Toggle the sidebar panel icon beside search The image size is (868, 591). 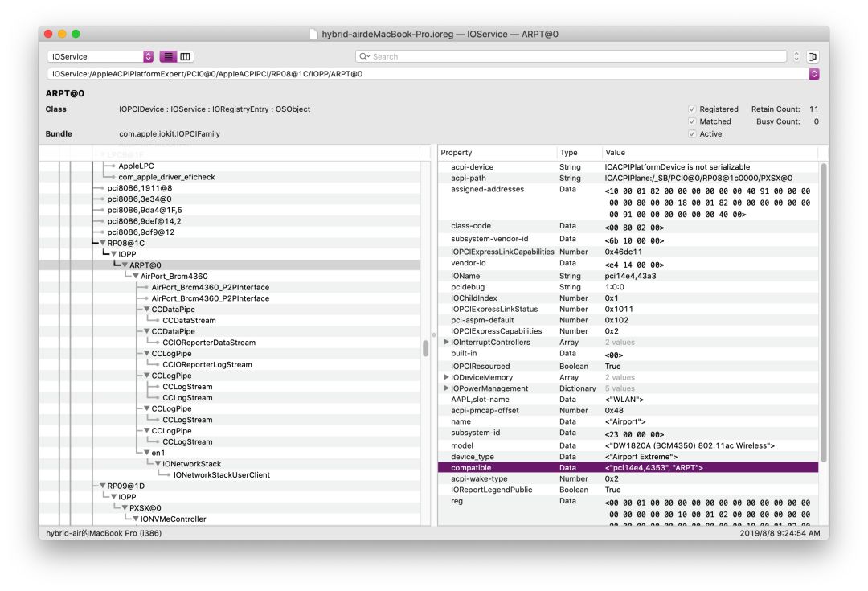[x=813, y=56]
